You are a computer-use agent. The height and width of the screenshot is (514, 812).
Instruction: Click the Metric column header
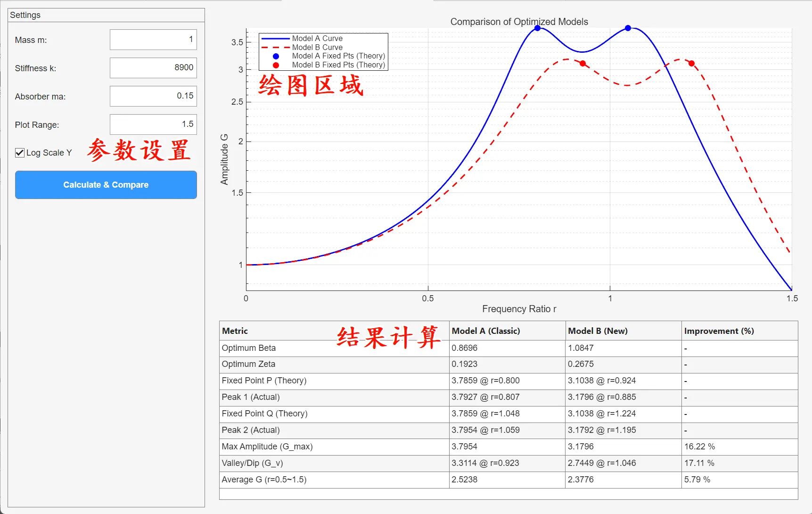click(x=235, y=331)
